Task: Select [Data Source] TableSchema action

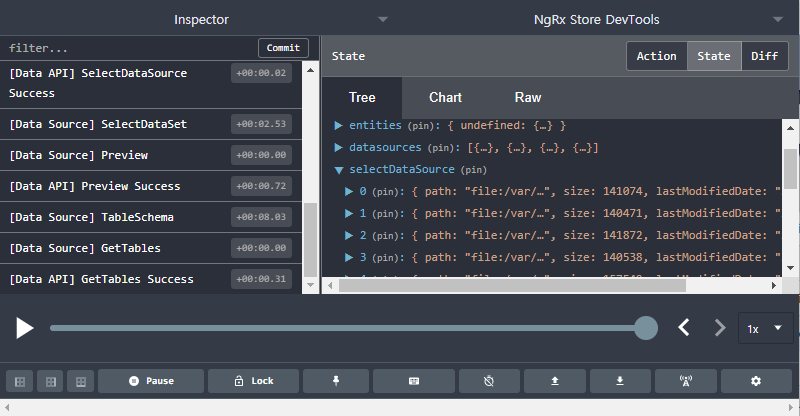Action: tap(151, 217)
